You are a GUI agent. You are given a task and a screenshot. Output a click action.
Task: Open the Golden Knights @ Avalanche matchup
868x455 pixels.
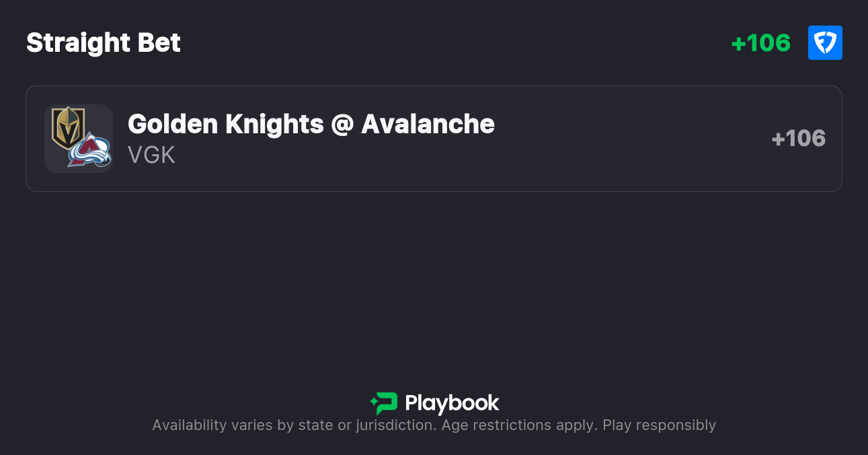pos(311,125)
